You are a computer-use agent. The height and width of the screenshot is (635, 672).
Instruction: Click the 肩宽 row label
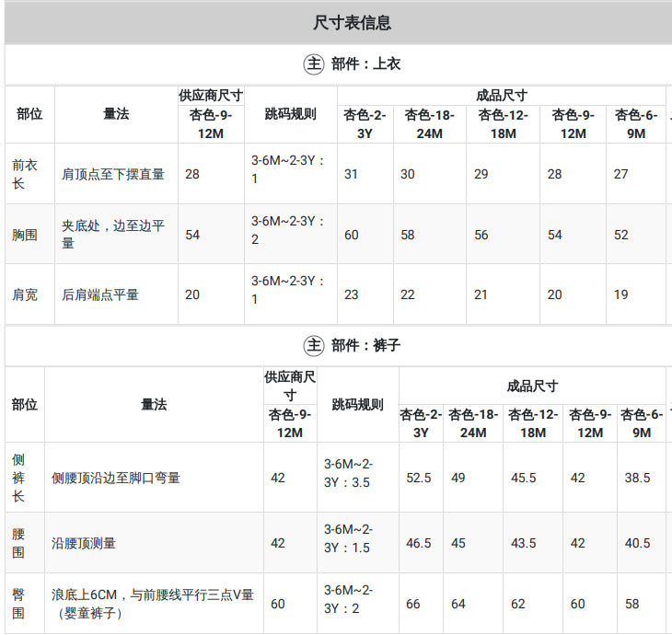coord(25,294)
